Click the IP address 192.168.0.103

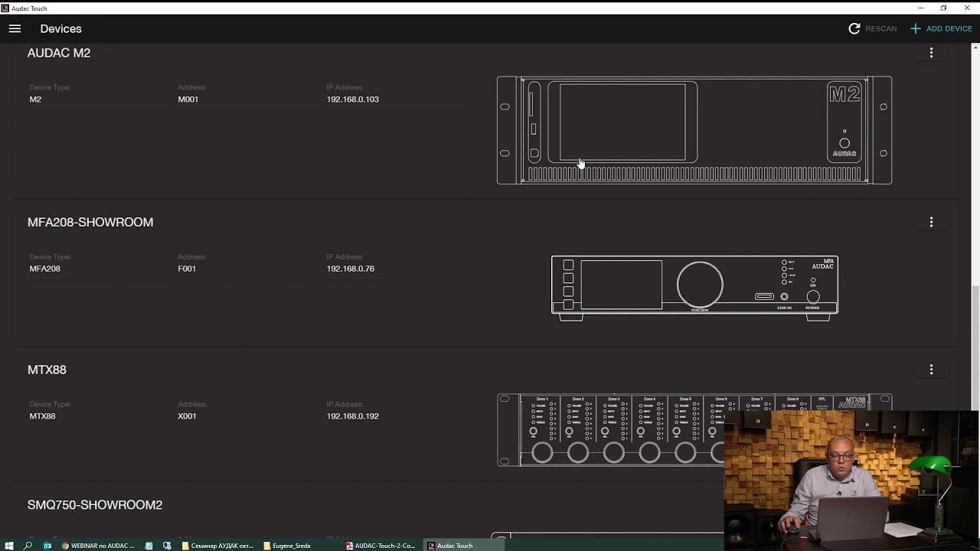click(353, 99)
